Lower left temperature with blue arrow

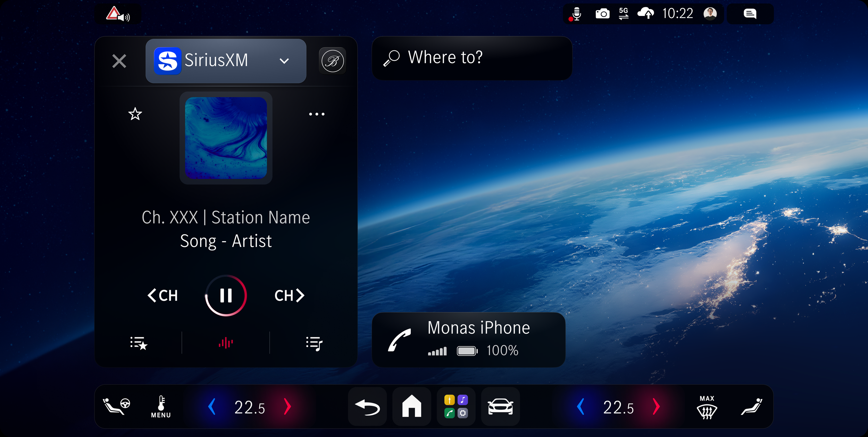point(212,407)
